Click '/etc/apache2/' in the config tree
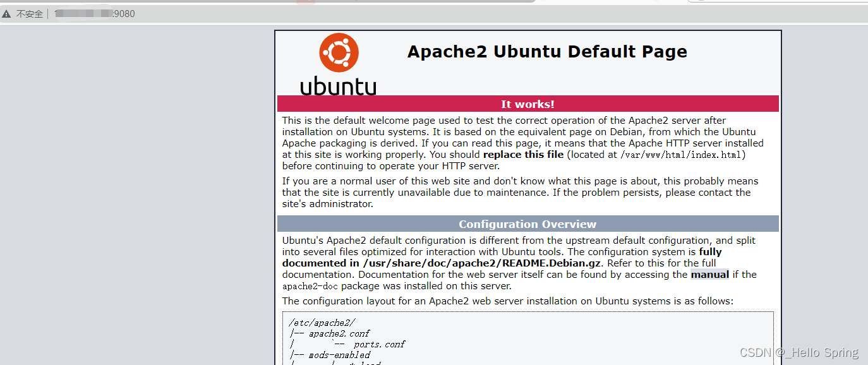Viewport: 868px width, 365px height. click(x=322, y=322)
